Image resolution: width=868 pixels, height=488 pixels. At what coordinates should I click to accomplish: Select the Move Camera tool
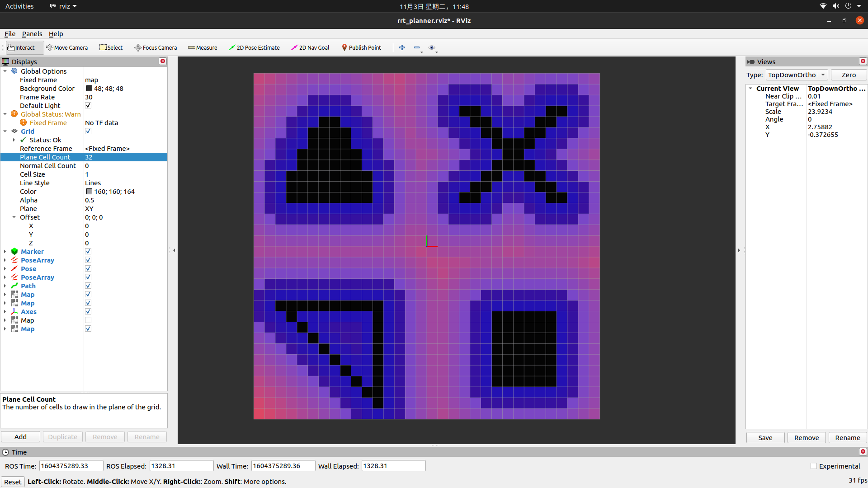(x=67, y=47)
